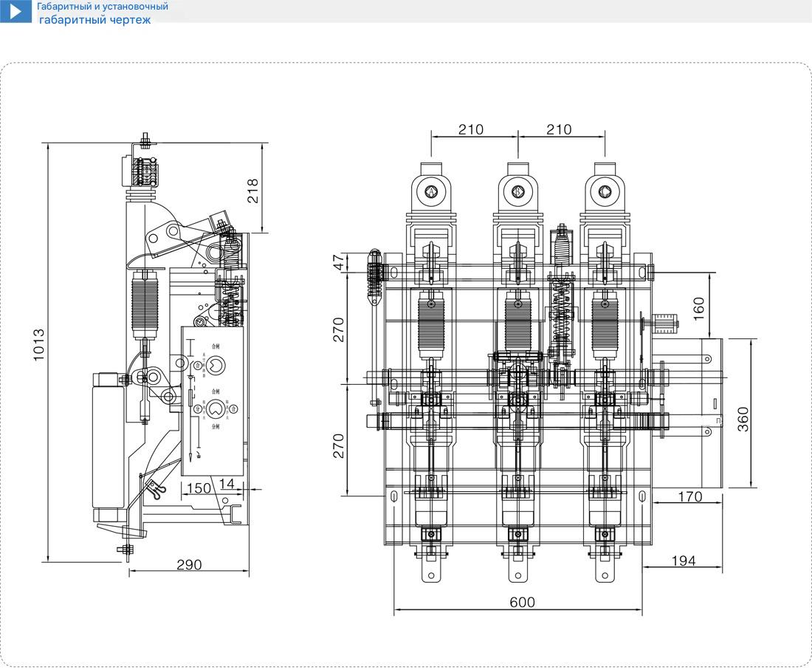Select the left 210 pole spacing label
The image size is (812, 670).
471,129
